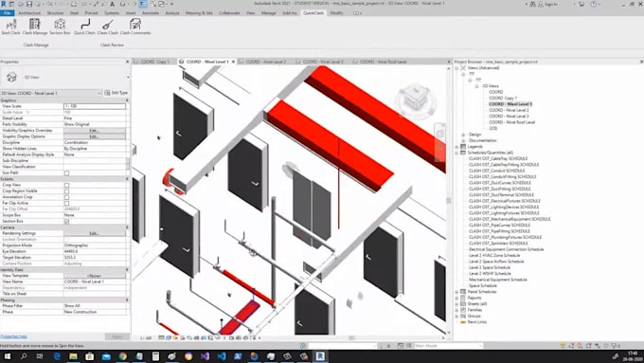
Task: Open Microsoft Edge from taskbar
Action: (57, 356)
